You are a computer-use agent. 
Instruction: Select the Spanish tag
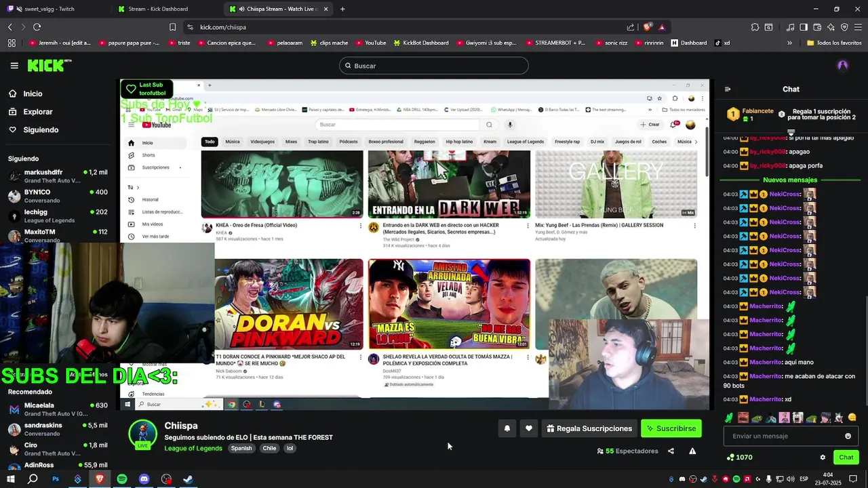coord(241,449)
